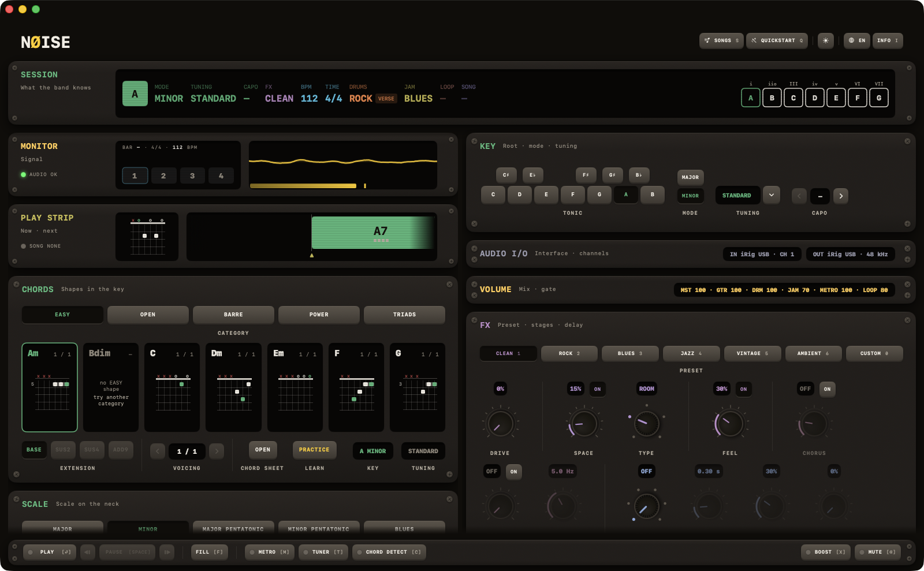924x571 pixels.
Task: Switch language with the EN globe button
Action: pos(856,40)
